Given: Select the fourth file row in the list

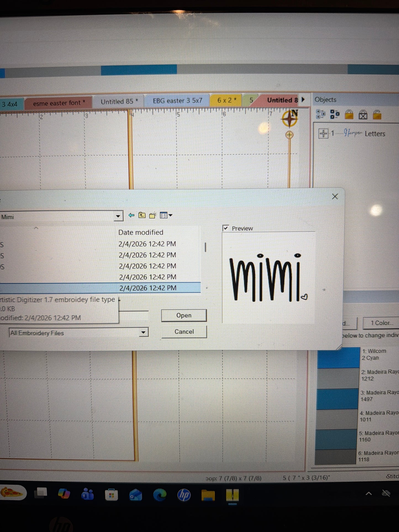Looking at the screenshot, I should point(100,277).
